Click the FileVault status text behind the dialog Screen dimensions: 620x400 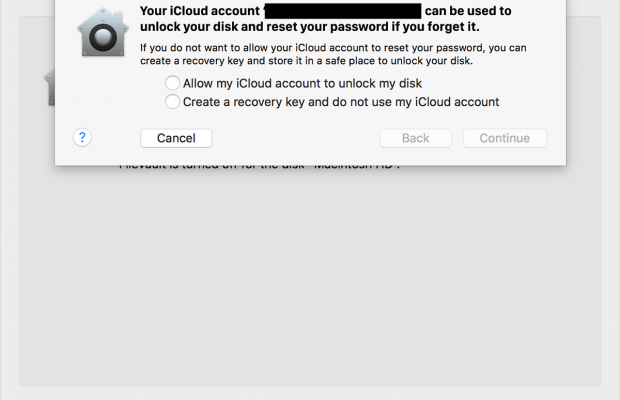260,167
